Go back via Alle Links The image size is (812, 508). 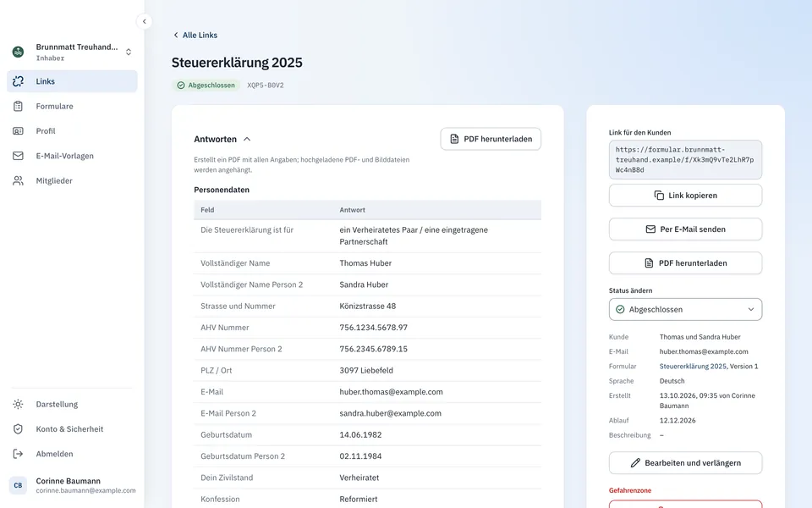pos(195,36)
